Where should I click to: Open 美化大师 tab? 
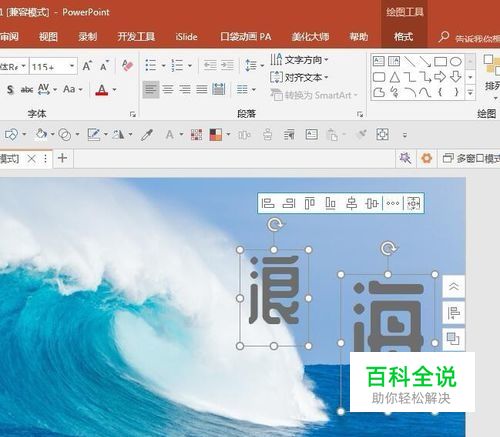click(x=310, y=37)
